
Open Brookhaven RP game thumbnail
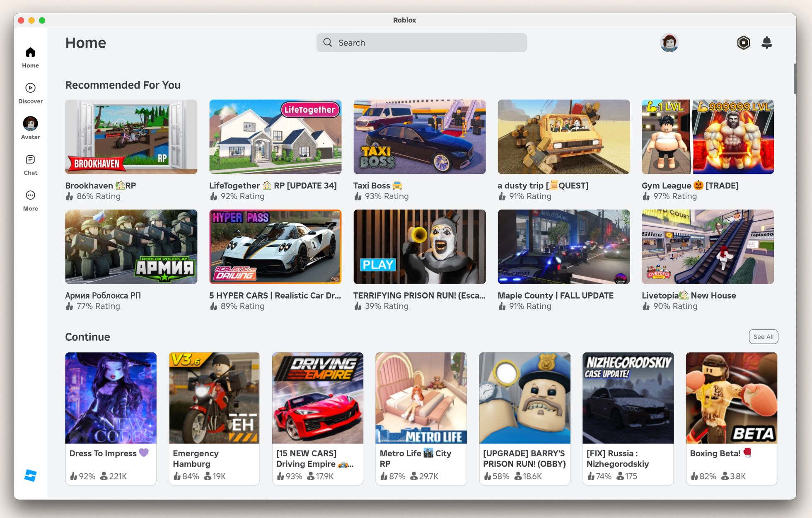tap(131, 137)
